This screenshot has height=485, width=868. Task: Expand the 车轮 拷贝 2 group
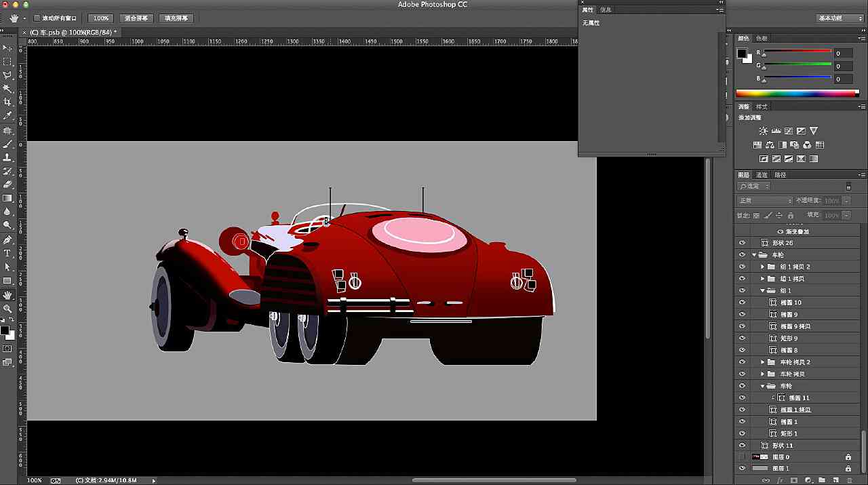(763, 362)
